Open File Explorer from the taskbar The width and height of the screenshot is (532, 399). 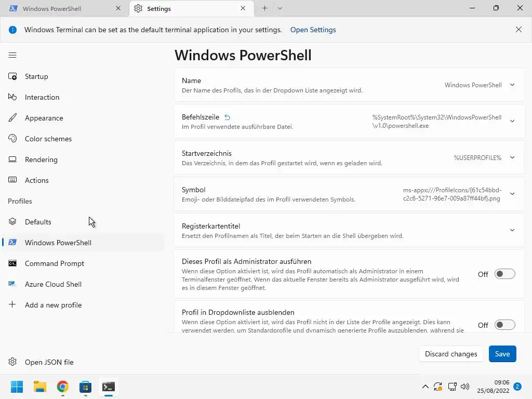(x=39, y=387)
